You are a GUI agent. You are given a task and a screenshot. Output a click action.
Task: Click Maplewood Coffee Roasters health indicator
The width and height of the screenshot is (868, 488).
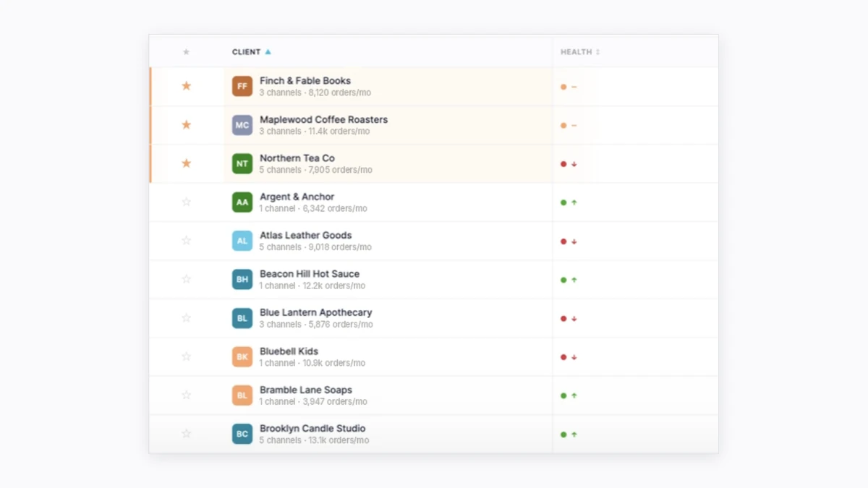click(x=569, y=125)
